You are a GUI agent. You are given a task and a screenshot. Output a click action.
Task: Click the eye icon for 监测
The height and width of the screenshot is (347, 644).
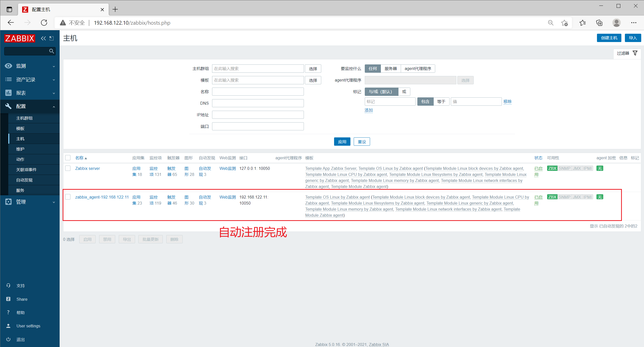[8, 66]
